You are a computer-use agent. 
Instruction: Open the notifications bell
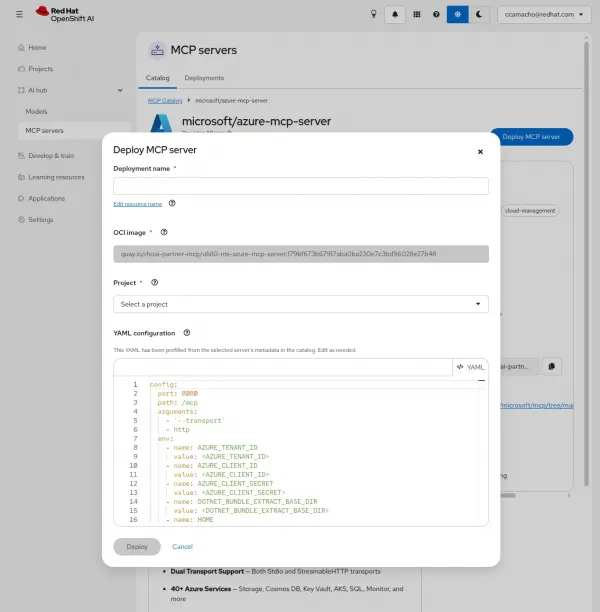[395, 14]
